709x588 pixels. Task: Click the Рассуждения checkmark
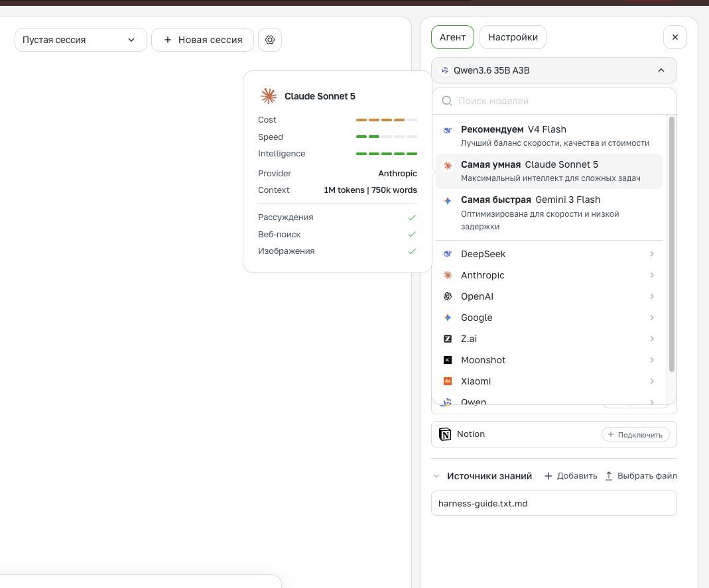point(411,217)
